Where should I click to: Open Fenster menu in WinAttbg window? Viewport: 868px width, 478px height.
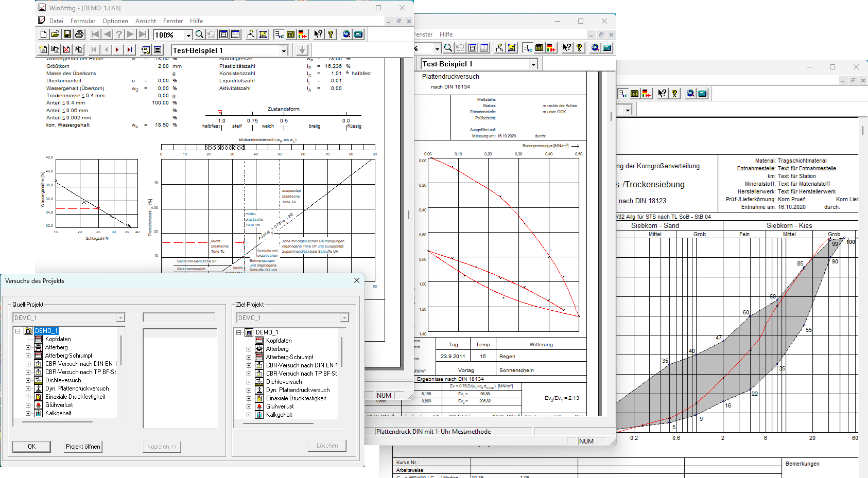pyautogui.click(x=173, y=21)
